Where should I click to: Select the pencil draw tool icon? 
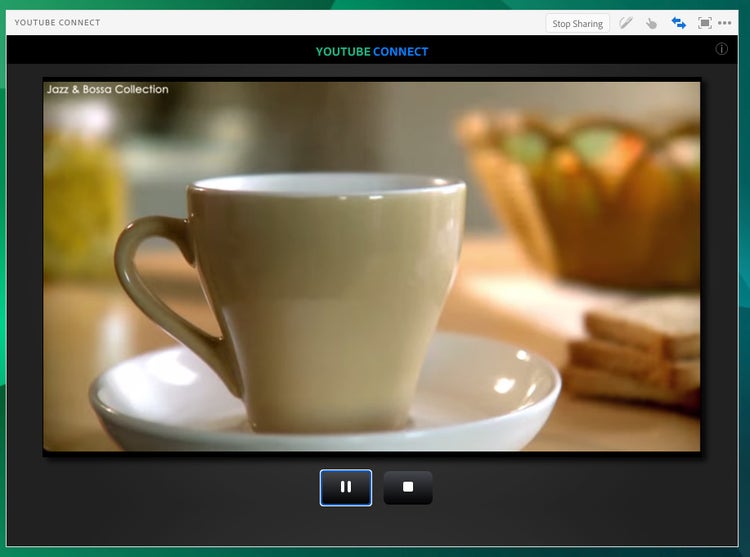coord(626,23)
